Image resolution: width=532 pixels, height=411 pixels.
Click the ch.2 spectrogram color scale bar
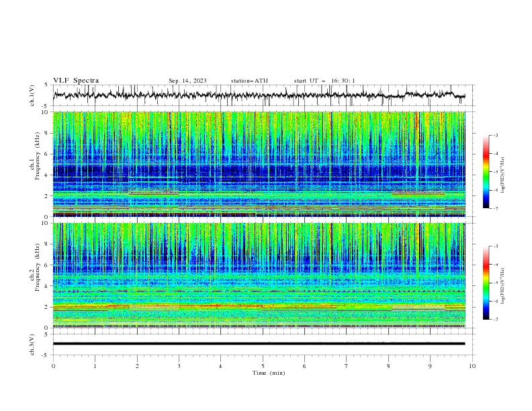(486, 283)
